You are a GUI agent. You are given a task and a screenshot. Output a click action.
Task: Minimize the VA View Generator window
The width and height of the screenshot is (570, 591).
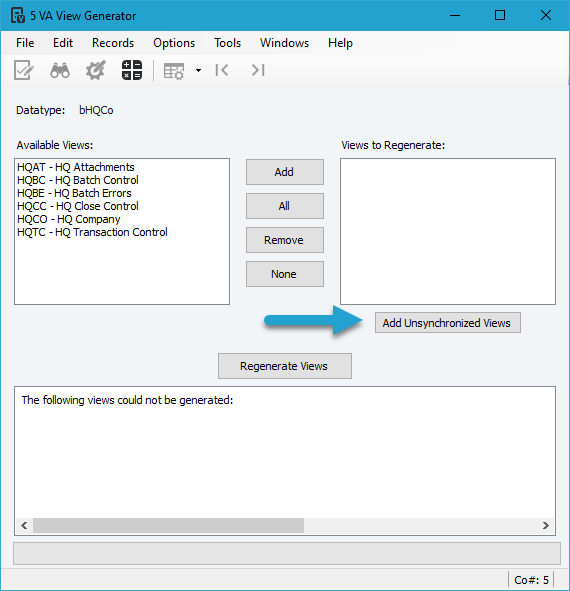tap(455, 15)
